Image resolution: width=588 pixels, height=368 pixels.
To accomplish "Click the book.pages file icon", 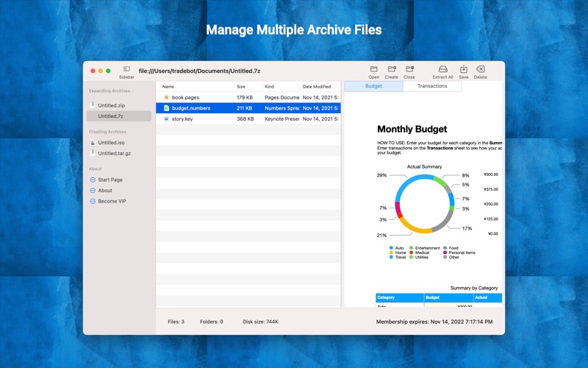I will coord(167,97).
